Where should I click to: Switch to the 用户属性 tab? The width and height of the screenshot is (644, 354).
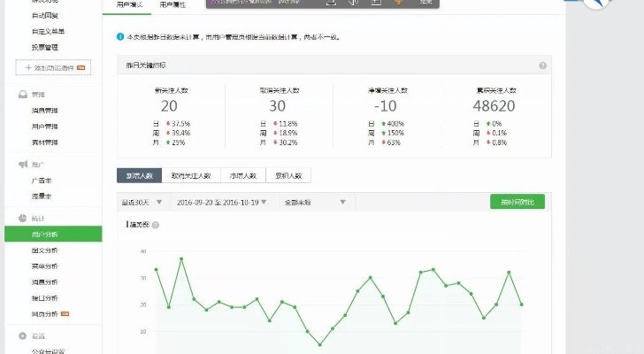(x=172, y=5)
